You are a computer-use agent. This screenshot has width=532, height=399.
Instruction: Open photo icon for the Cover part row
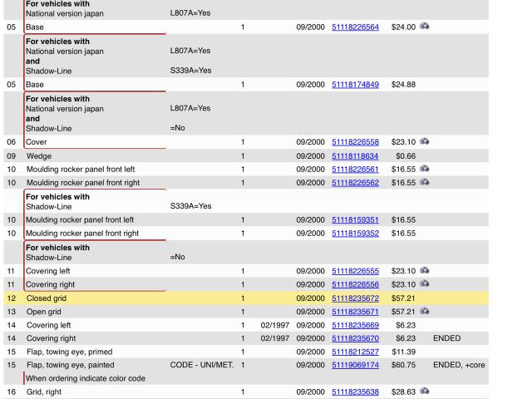[425, 142]
